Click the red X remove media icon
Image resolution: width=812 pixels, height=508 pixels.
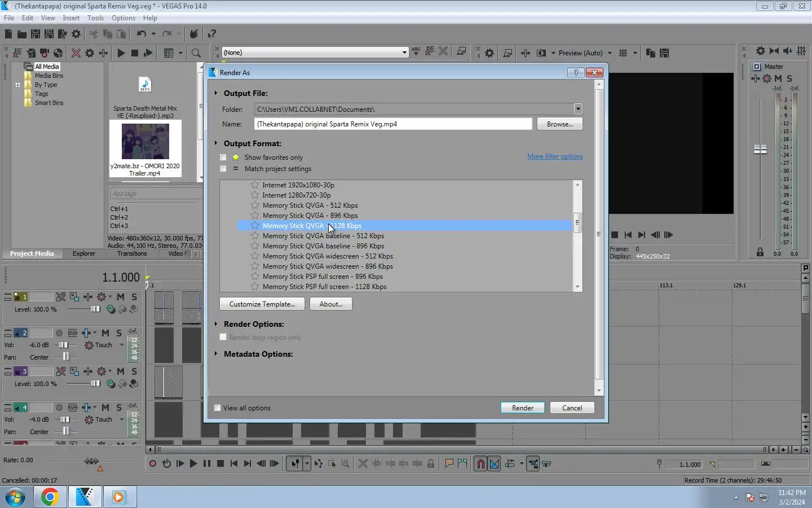pyautogui.click(x=76, y=53)
